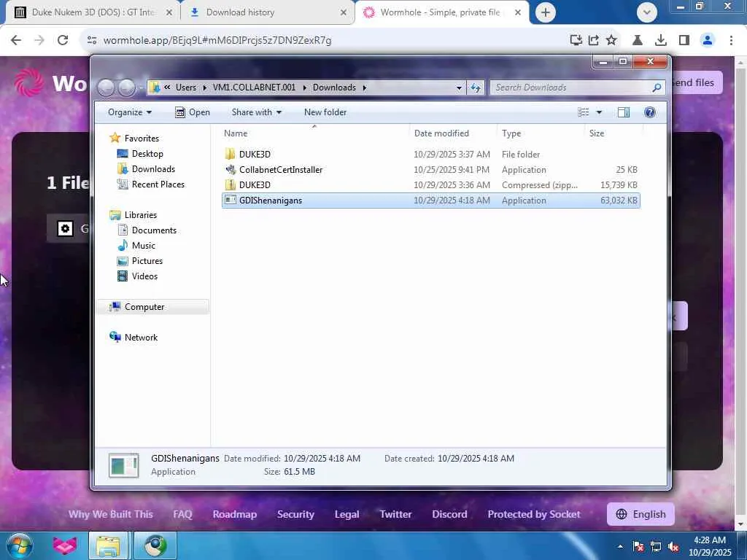Screen dimensions: 747x560
Task: Open the address bar history dropdown
Action: point(459,87)
